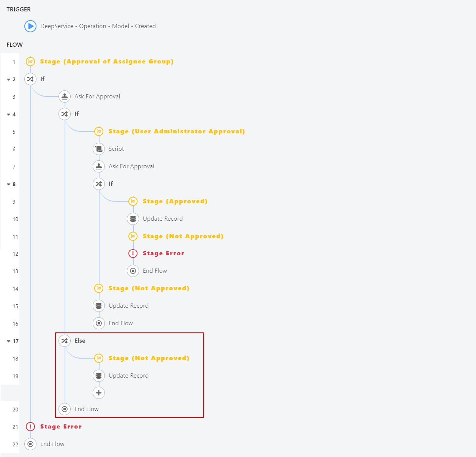Click the blue play trigger icon
The width and height of the screenshot is (476, 457).
[30, 26]
